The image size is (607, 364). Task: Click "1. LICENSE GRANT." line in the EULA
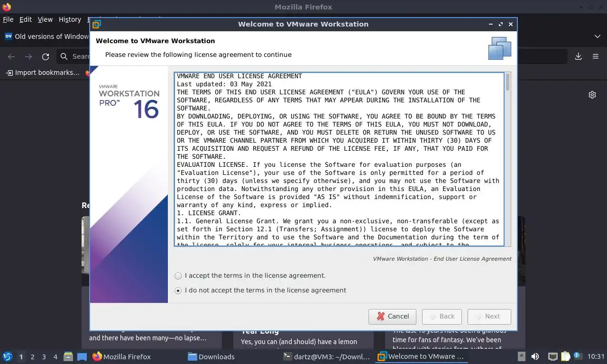(x=209, y=213)
